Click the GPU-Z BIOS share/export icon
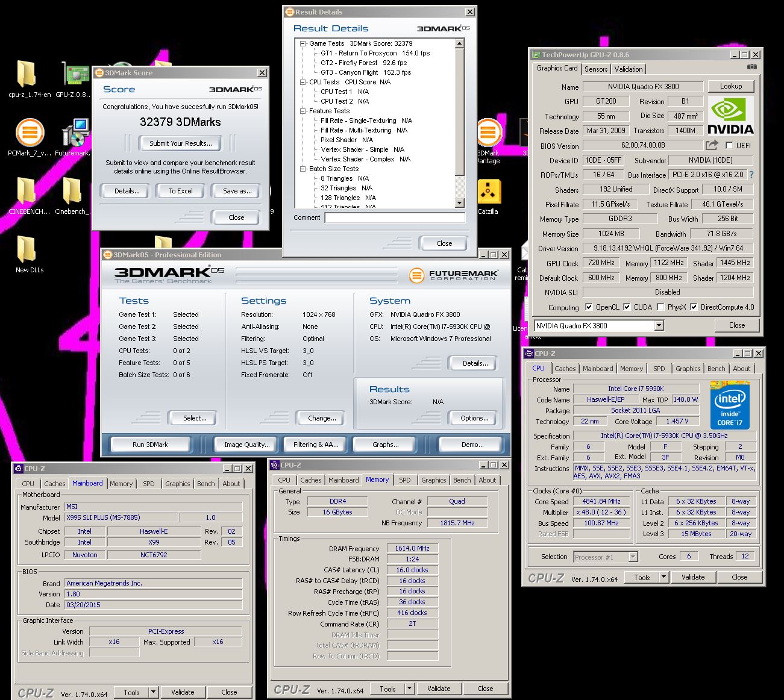784x700 pixels. [x=712, y=145]
